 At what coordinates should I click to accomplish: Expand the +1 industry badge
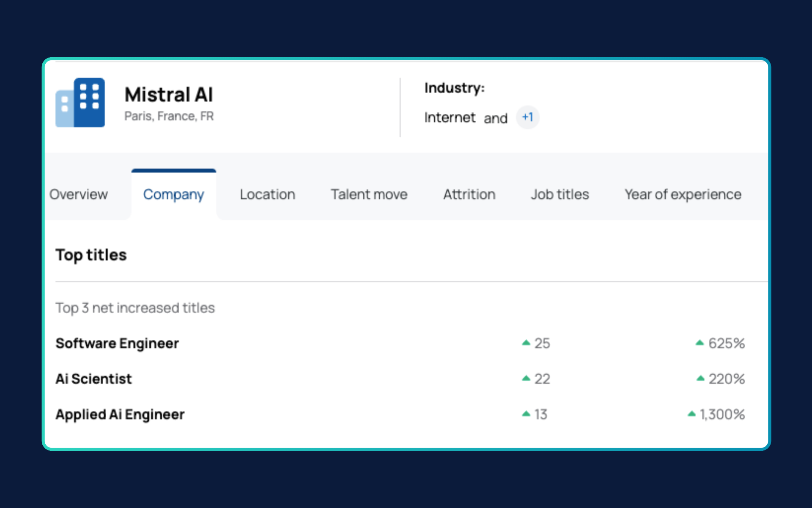(x=527, y=117)
